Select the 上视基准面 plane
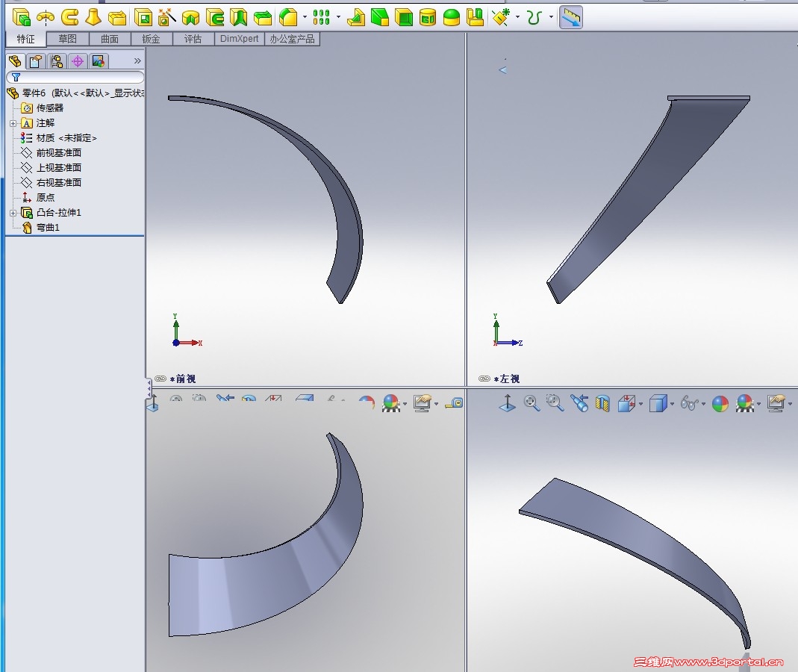Screen dimensions: 798x672 tap(51, 167)
